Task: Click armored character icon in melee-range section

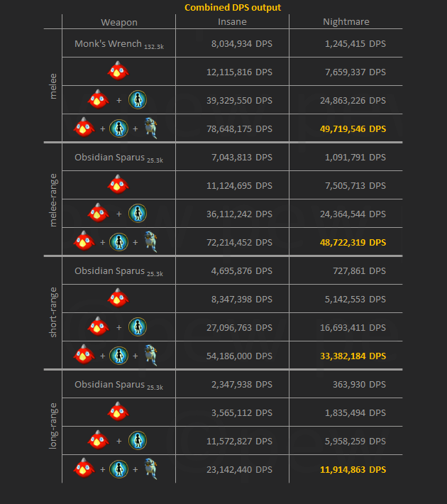Action: (149, 241)
